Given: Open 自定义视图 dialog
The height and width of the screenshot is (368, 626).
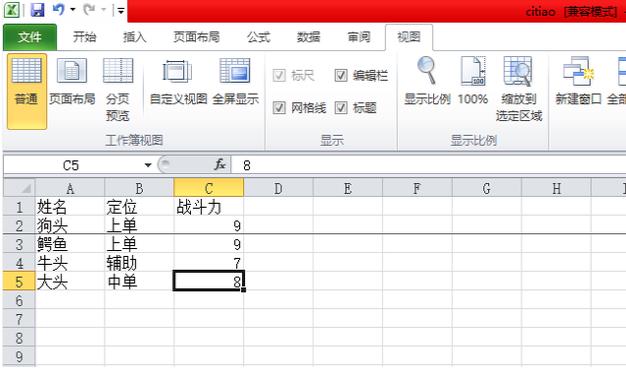Looking at the screenshot, I should pos(178,82).
